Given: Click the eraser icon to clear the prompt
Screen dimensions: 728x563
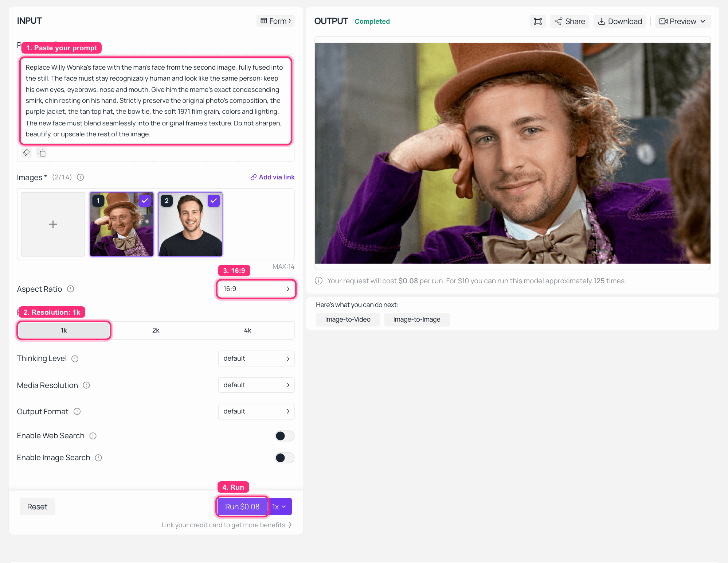Looking at the screenshot, I should (26, 153).
